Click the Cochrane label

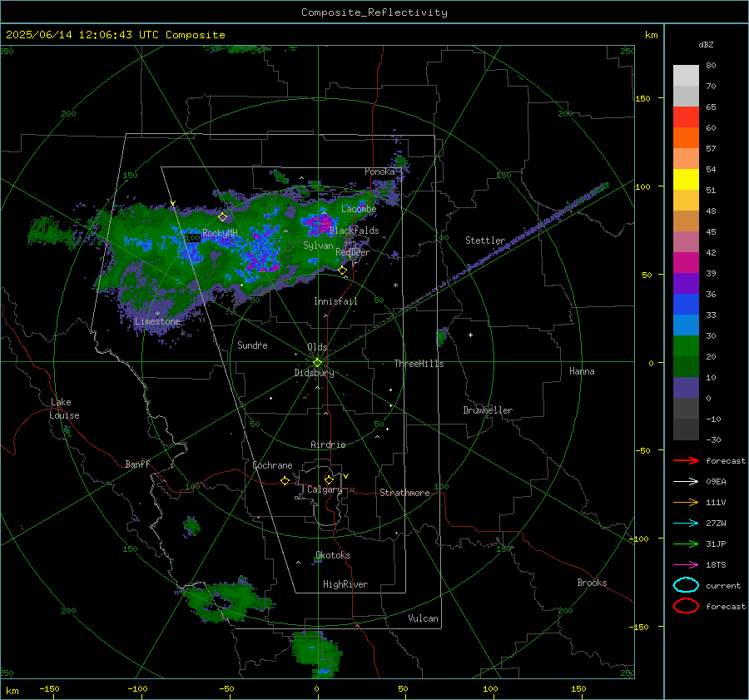[x=272, y=465]
